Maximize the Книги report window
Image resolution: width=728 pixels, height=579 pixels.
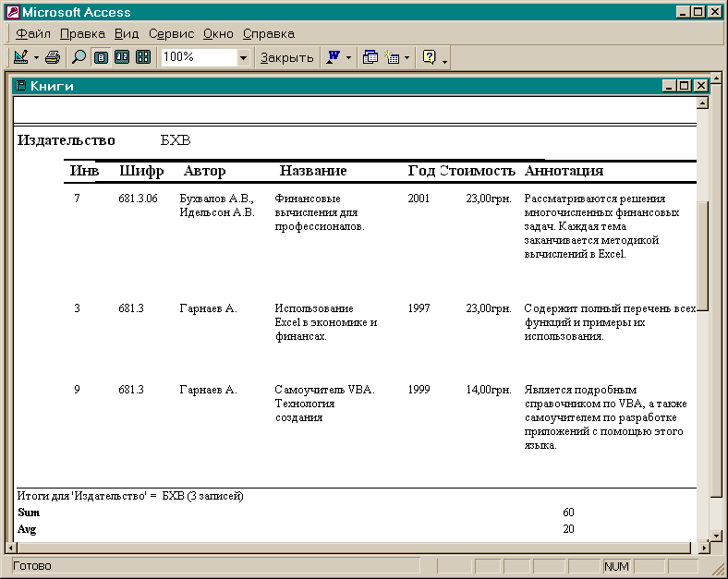pos(685,86)
